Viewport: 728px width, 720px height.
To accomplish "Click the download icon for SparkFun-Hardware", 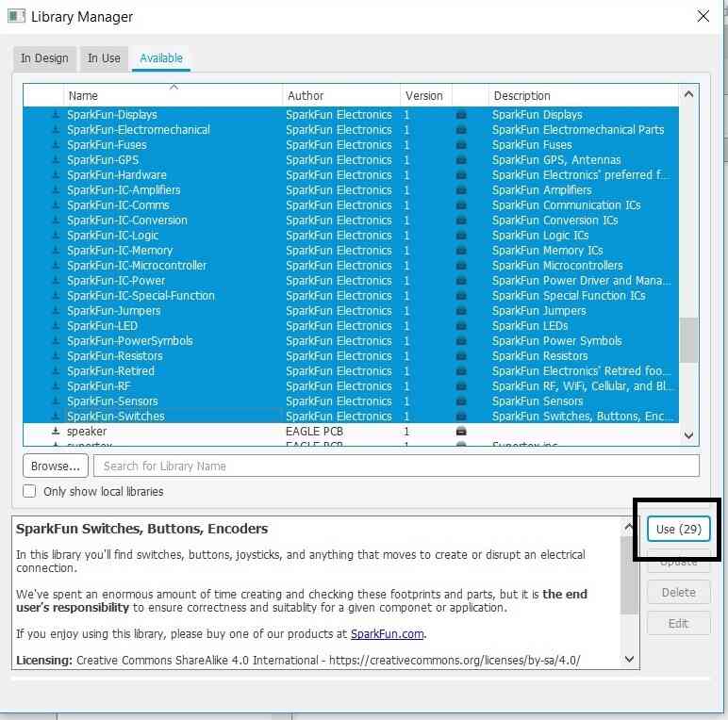I will (56, 175).
